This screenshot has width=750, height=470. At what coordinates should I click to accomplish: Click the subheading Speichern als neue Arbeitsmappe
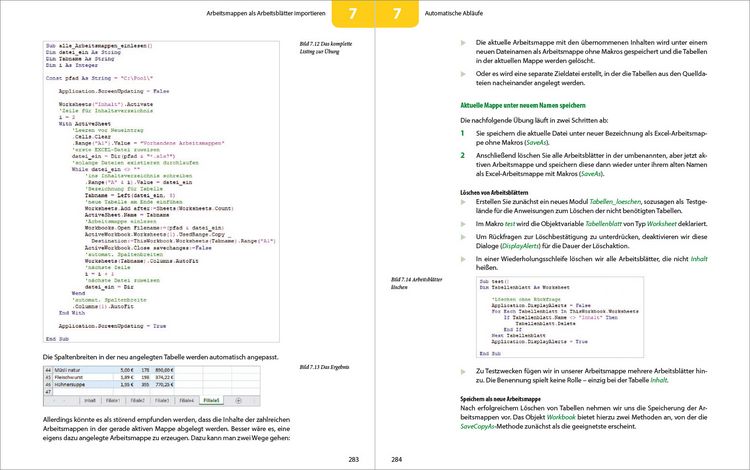(500, 399)
